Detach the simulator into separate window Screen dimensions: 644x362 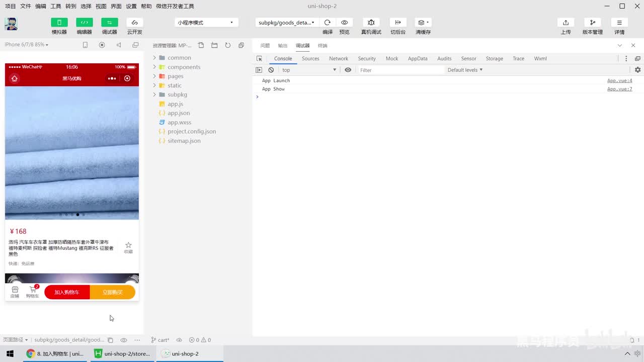[135, 45]
